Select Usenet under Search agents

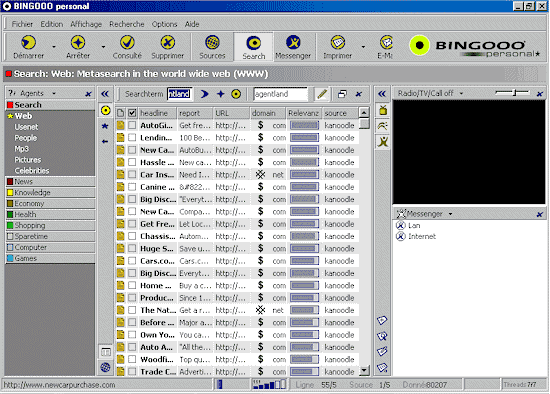point(26,127)
